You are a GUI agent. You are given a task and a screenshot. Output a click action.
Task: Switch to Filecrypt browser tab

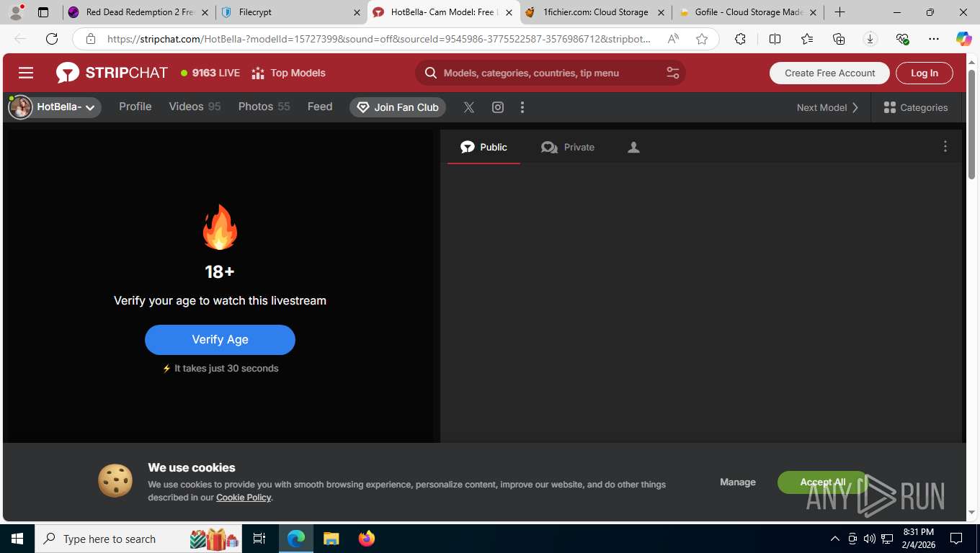(291, 12)
